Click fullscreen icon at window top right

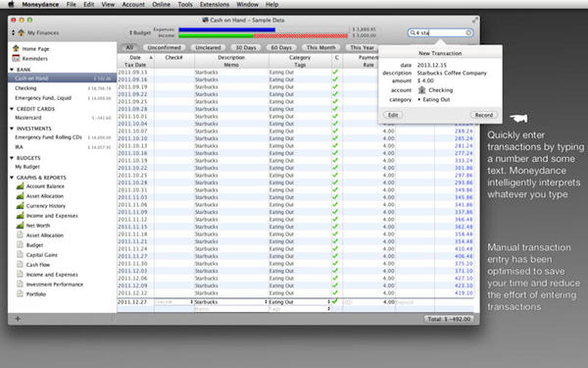click(x=474, y=21)
